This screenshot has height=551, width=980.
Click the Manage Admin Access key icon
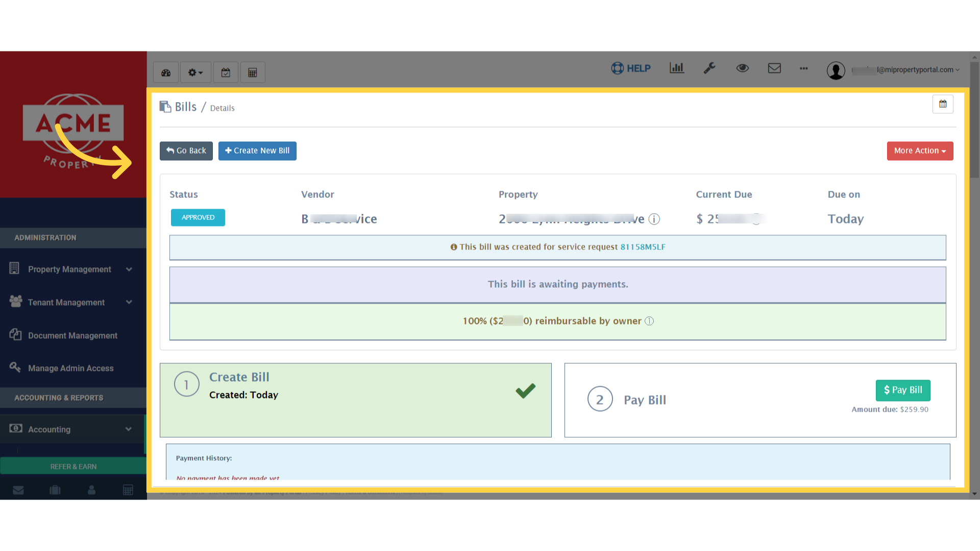point(15,367)
